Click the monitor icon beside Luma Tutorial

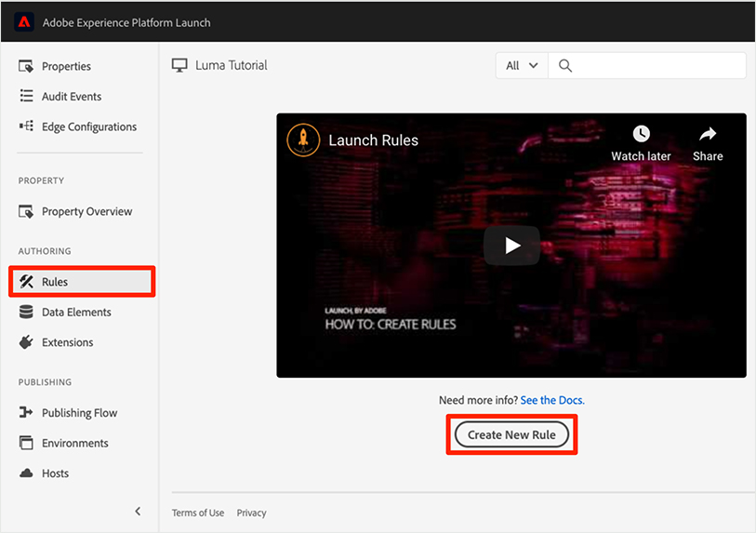(179, 65)
